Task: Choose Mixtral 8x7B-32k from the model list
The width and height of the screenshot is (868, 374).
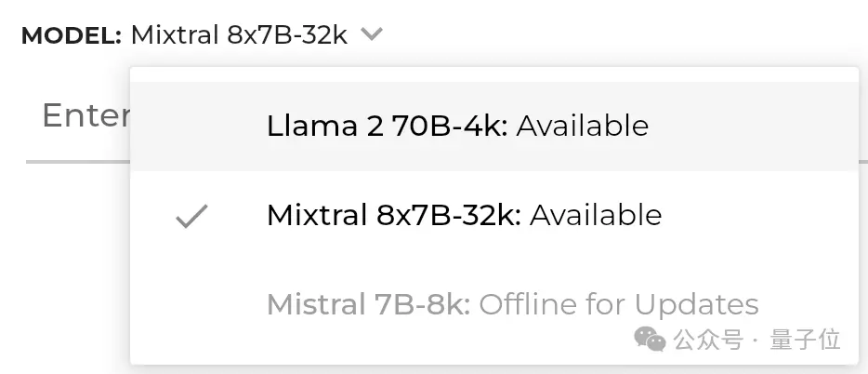Action: [494, 216]
